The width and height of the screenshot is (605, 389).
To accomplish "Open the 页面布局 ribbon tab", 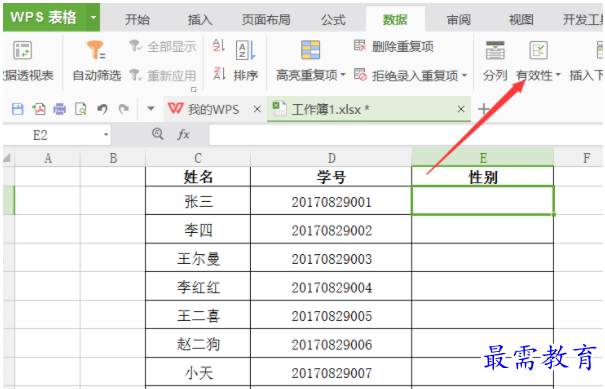I will point(265,19).
